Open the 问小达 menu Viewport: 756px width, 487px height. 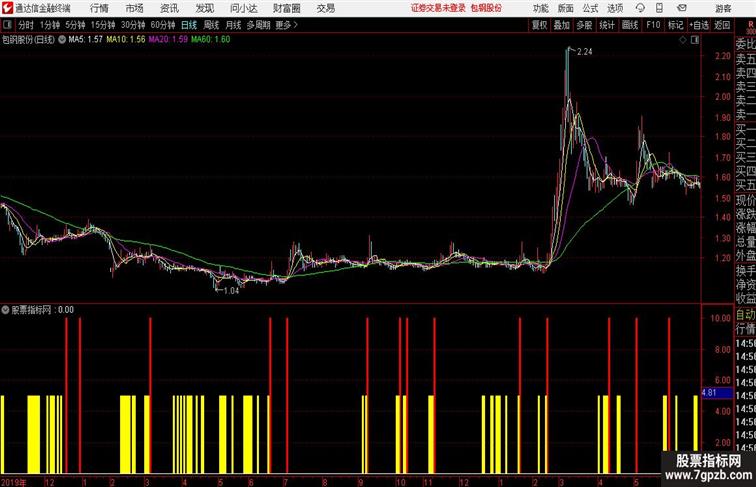coord(243,8)
